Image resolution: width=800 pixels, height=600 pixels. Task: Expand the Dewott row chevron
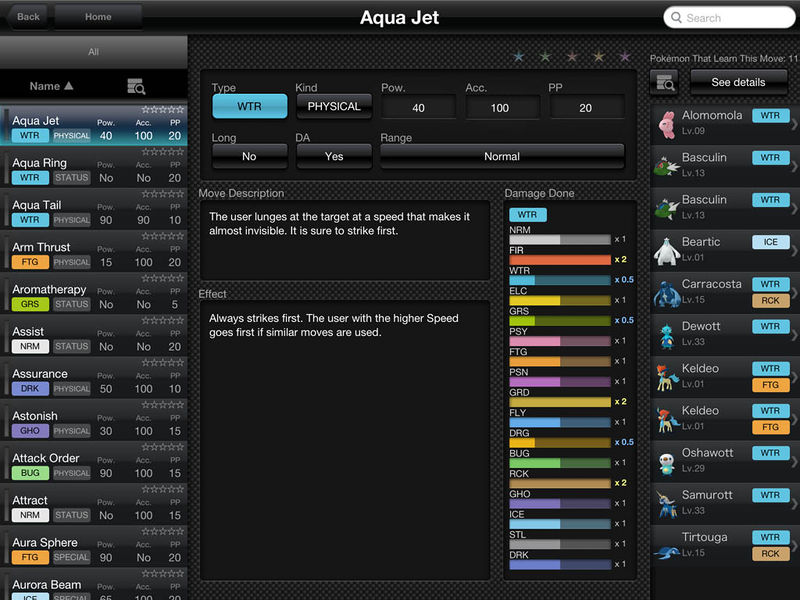[794, 334]
